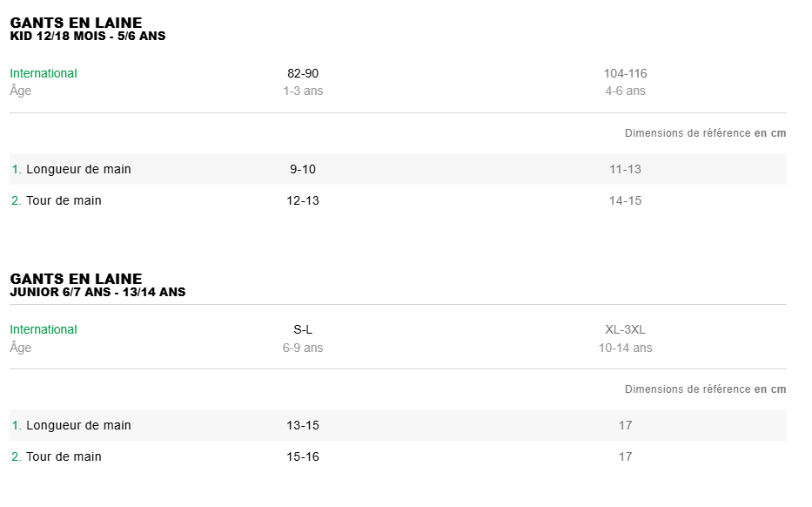This screenshot has width=812, height=507.
Task: Click the 13-15 junior hand length value
Action: pyautogui.click(x=303, y=425)
